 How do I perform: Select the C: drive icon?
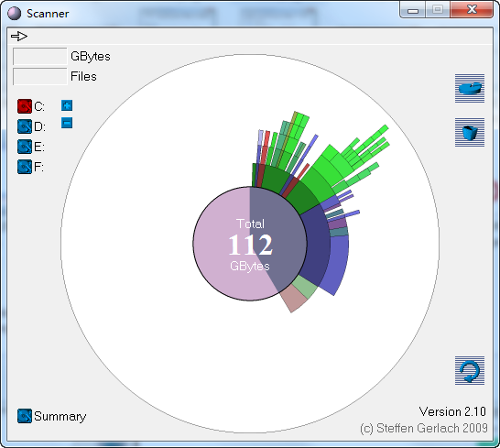(25, 106)
